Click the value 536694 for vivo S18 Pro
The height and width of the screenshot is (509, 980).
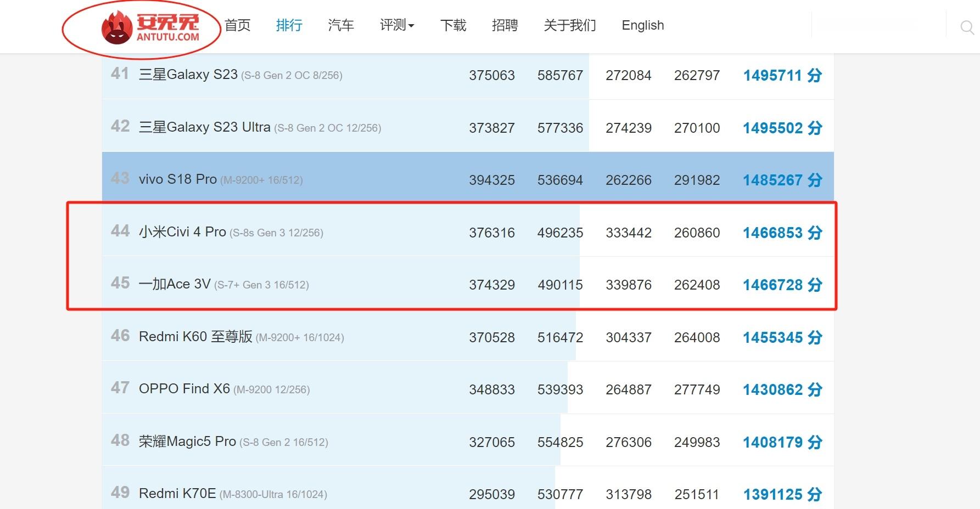coord(560,180)
